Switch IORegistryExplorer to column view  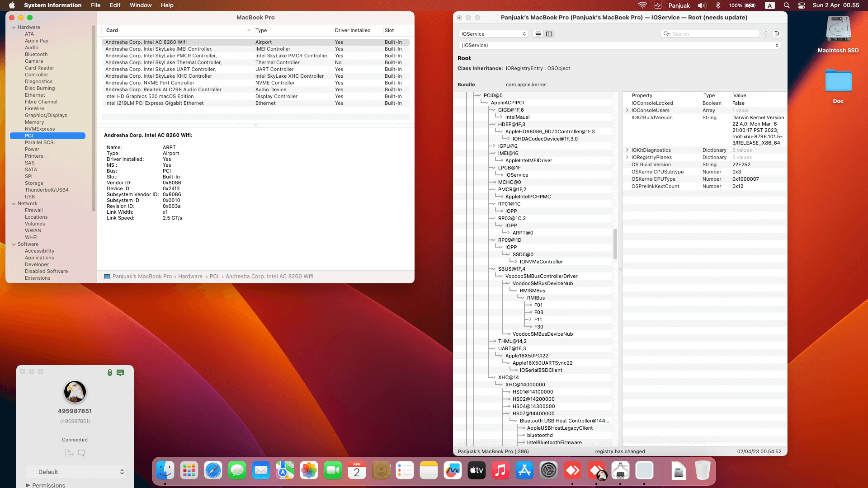click(549, 34)
